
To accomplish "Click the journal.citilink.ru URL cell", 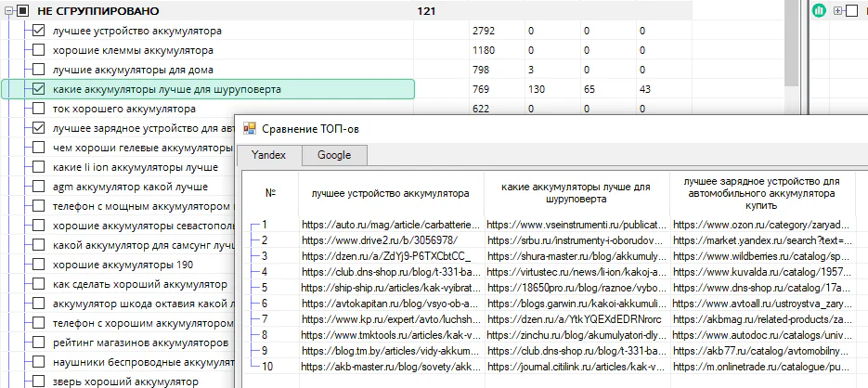I will click(577, 366).
